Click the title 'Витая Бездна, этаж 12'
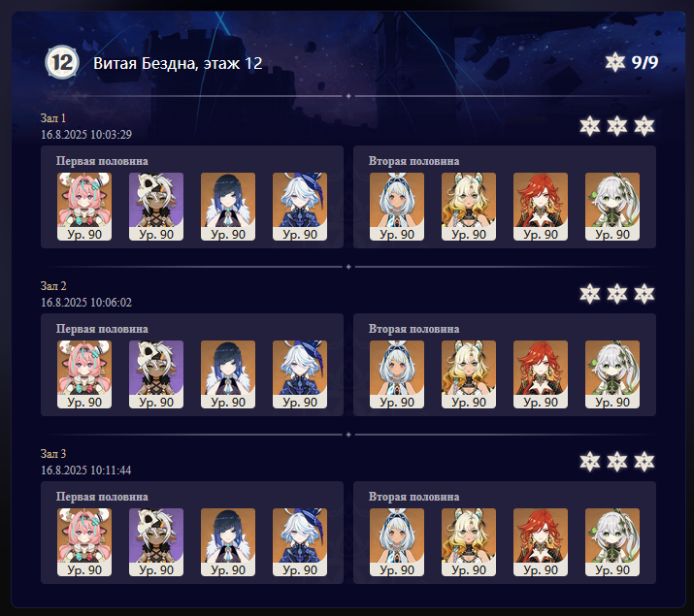 pyautogui.click(x=178, y=63)
